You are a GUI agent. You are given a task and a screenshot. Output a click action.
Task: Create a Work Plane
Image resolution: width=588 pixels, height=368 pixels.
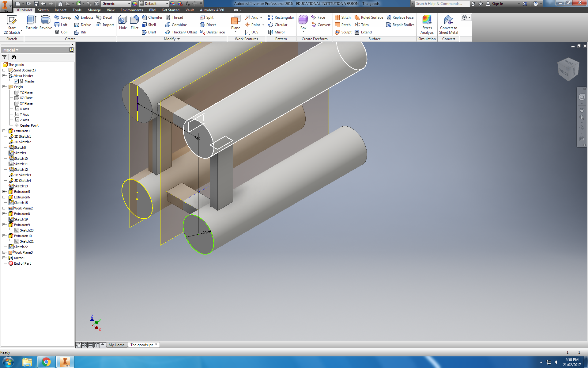click(x=236, y=23)
